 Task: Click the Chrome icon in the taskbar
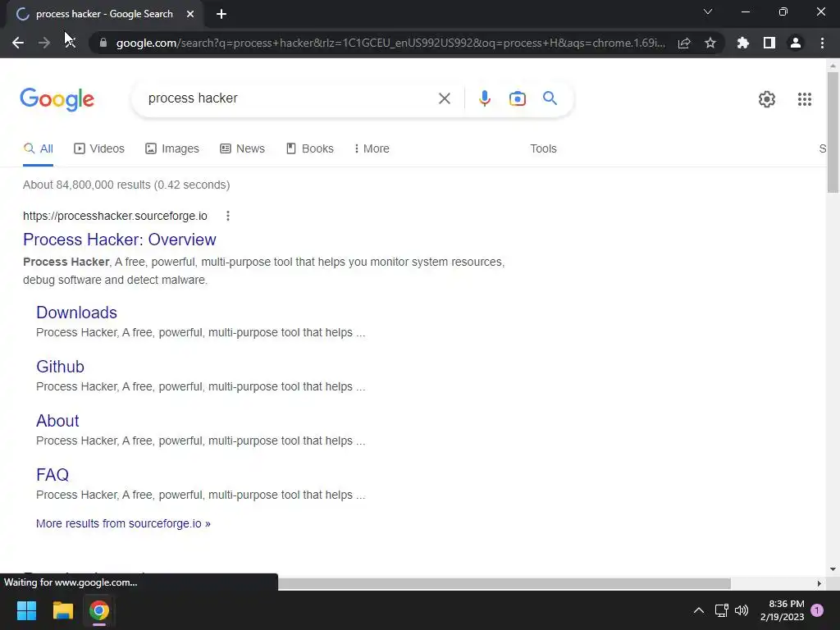click(x=98, y=610)
